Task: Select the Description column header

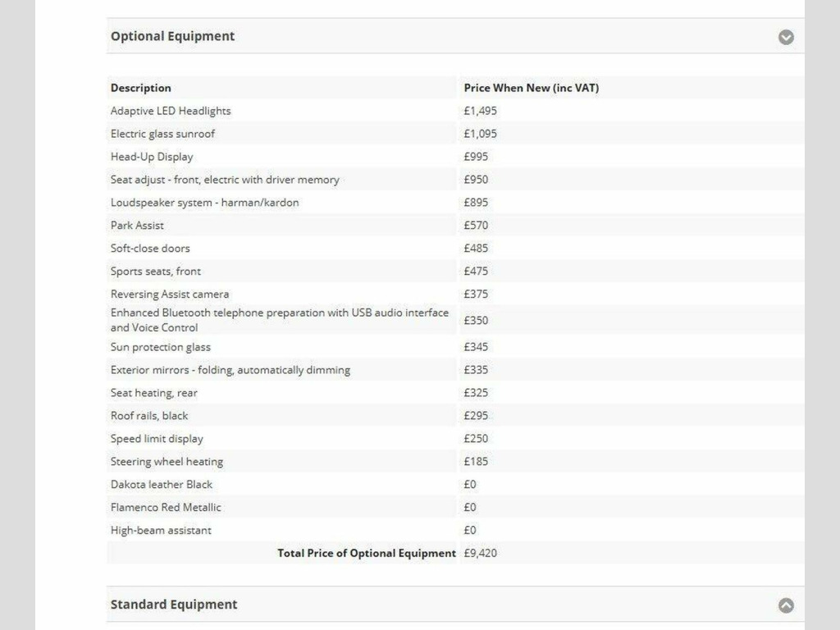Action: click(x=141, y=88)
